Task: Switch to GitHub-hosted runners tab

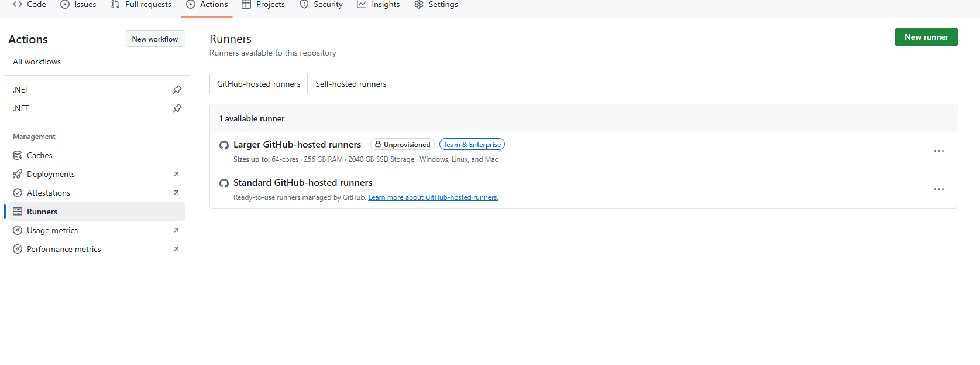Action: click(x=259, y=84)
